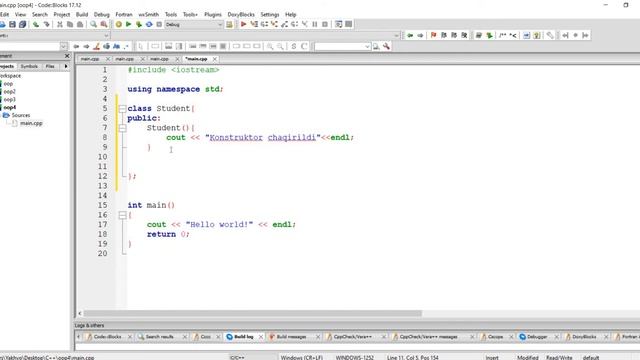Viewport: 640px width, 360px height.
Task: Open the Build menu
Action: 82,14
